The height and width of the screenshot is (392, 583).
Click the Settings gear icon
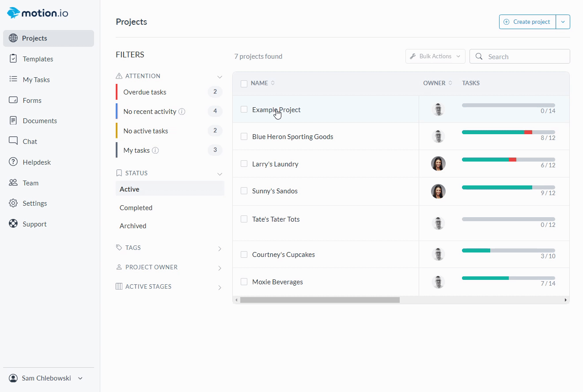pos(13,203)
